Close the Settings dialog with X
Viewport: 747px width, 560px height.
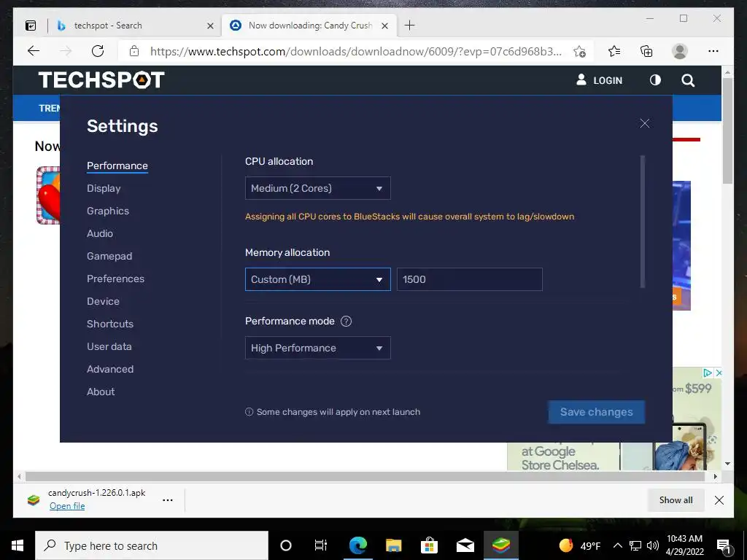[645, 123]
